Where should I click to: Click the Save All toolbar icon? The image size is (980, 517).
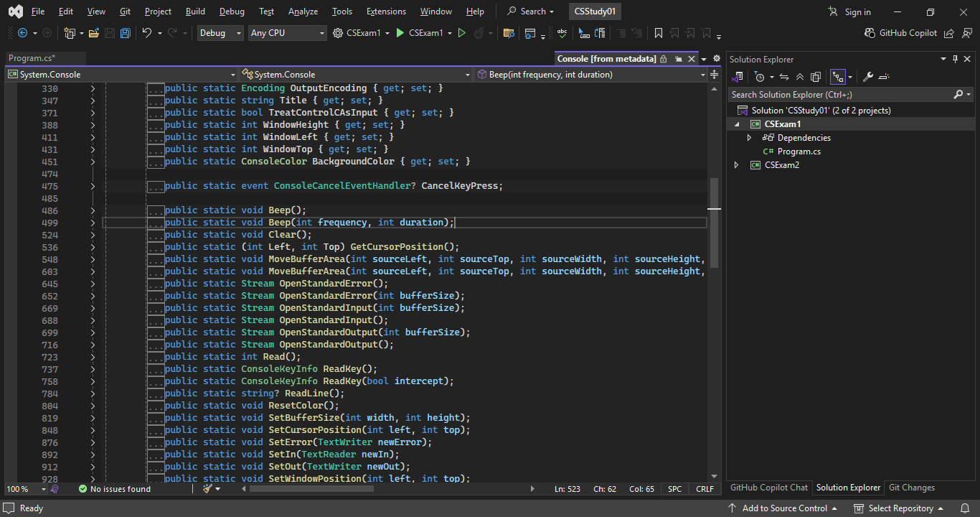(x=125, y=33)
